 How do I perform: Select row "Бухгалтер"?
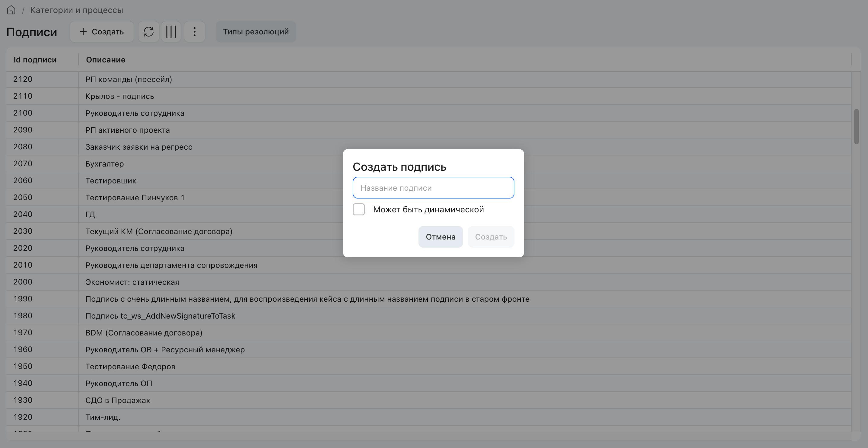429,164
